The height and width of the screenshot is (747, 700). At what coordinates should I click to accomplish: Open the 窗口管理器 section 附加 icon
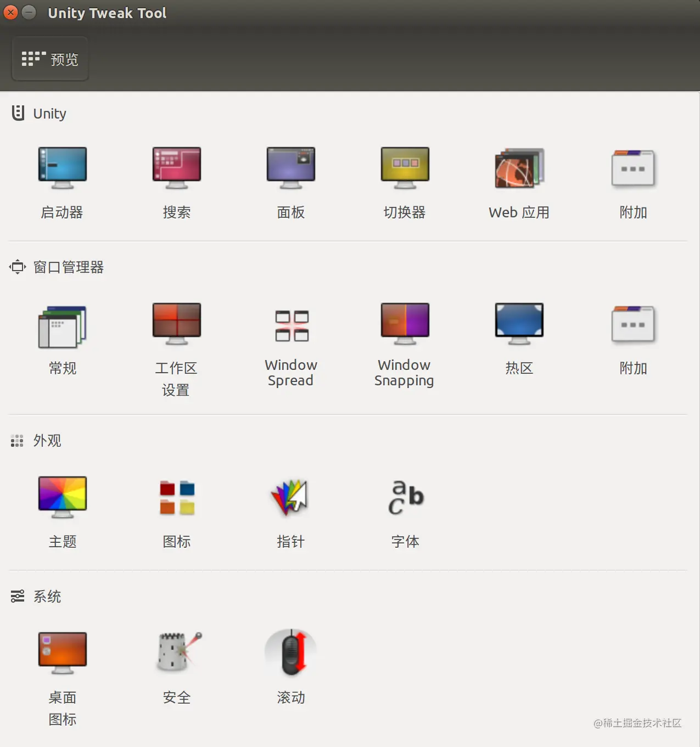pos(633,324)
